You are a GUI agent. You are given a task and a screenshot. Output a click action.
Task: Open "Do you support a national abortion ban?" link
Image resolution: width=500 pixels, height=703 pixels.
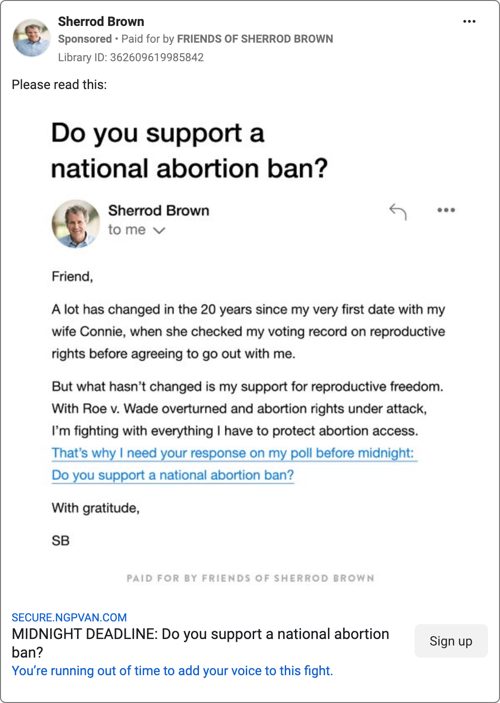pyautogui.click(x=173, y=475)
